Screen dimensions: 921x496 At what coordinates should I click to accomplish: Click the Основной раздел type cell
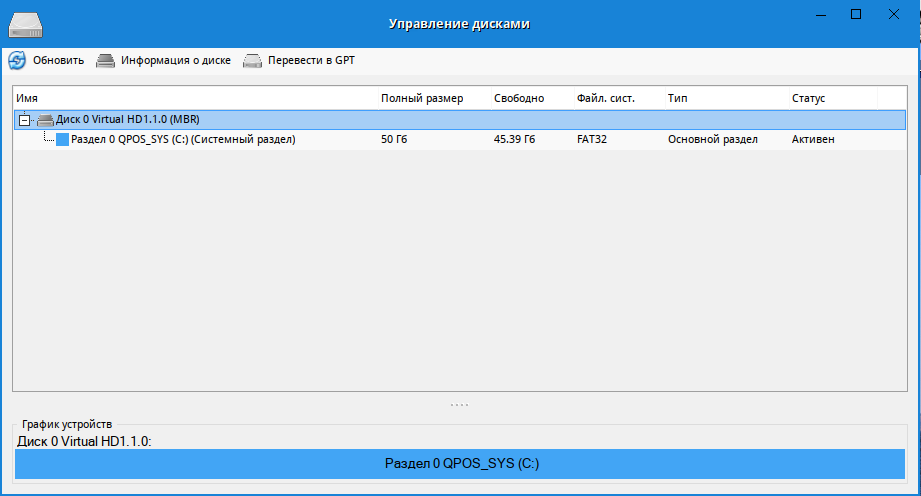coord(712,139)
